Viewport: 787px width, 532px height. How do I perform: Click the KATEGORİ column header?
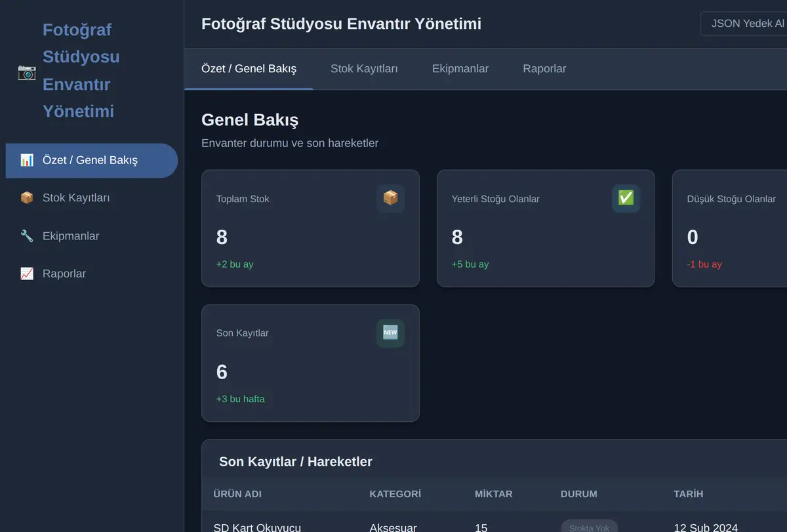click(x=395, y=494)
